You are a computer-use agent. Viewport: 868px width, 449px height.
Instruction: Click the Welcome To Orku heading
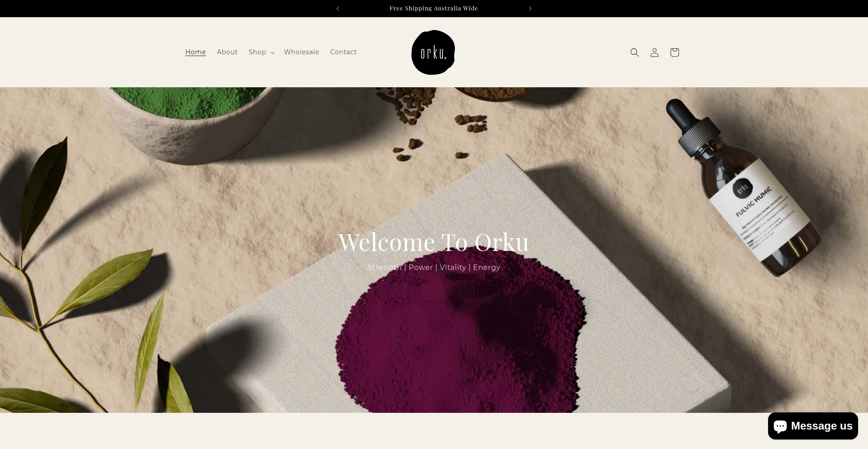click(434, 242)
